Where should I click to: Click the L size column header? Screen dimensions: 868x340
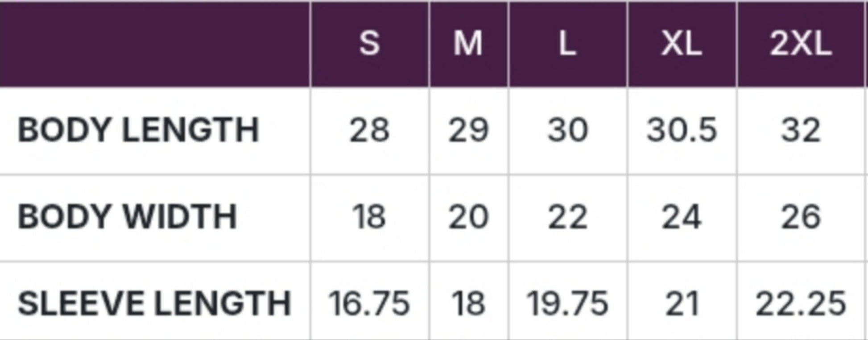(x=567, y=44)
